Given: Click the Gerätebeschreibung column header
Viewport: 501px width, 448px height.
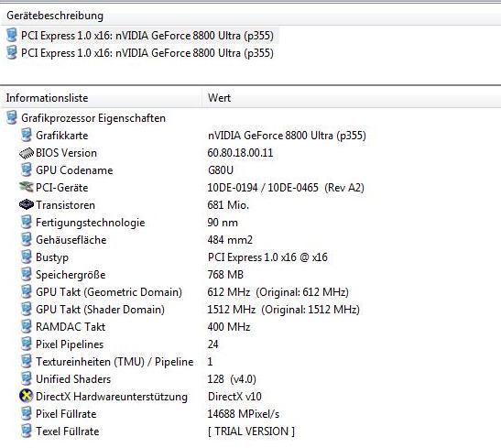Looking at the screenshot, I should click(x=251, y=16).
